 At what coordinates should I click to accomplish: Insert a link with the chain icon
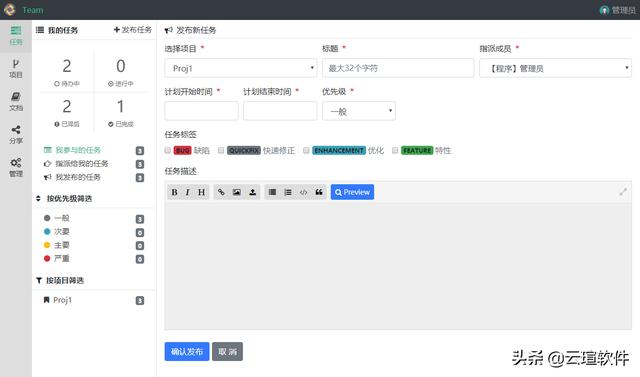pos(221,192)
